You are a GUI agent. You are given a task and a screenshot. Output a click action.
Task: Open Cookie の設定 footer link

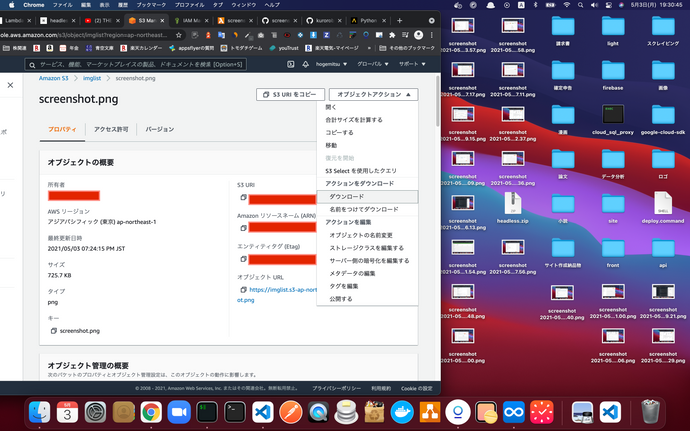click(416, 388)
